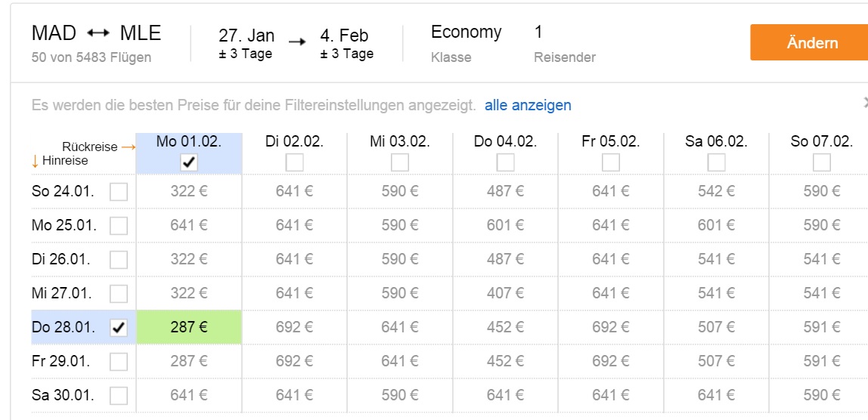Uncheck the Do 28.01. departure checkbox

(119, 328)
